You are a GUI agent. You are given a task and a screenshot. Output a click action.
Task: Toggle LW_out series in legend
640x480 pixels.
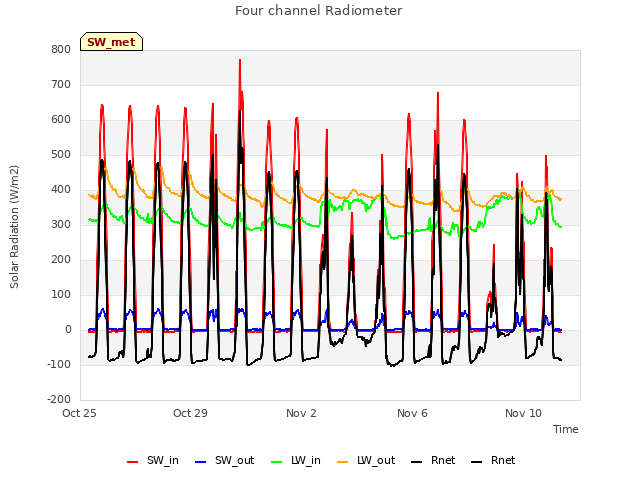pos(366,460)
